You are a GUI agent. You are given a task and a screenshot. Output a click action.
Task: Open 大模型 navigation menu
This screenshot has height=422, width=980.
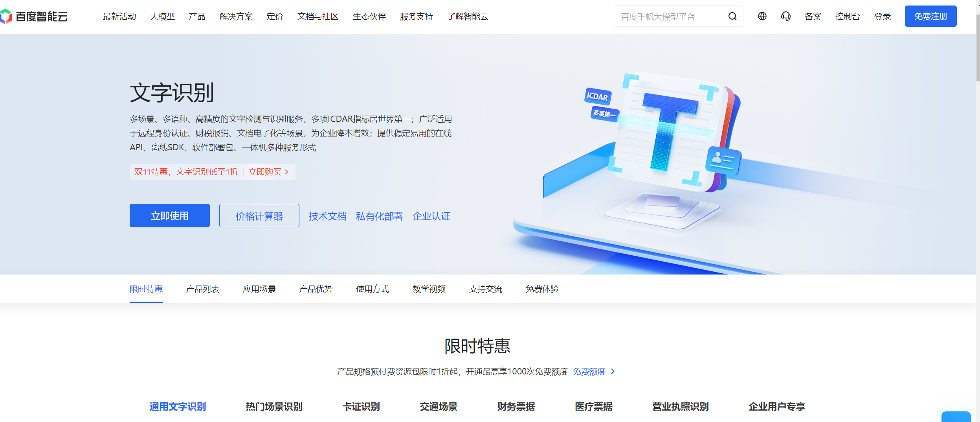click(x=162, y=17)
